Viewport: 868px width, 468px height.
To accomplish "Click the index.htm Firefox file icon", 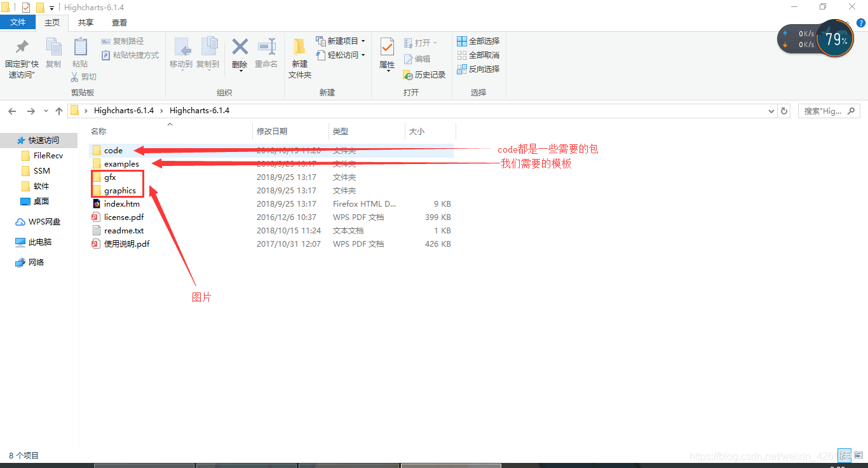I will (97, 204).
